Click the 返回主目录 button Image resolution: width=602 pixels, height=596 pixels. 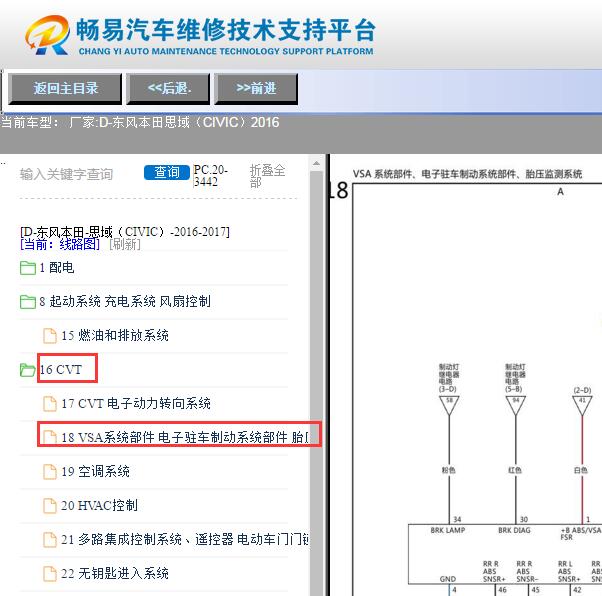[x=65, y=89]
